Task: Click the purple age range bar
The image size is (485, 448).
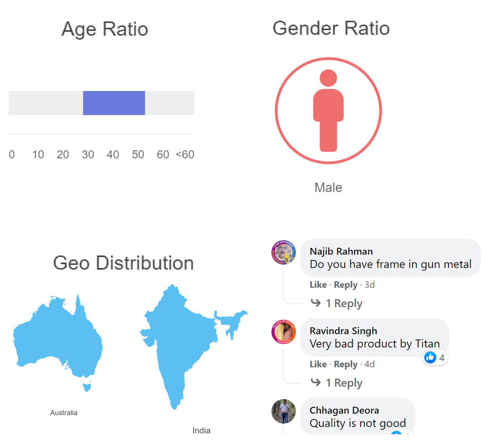Action: (x=114, y=103)
